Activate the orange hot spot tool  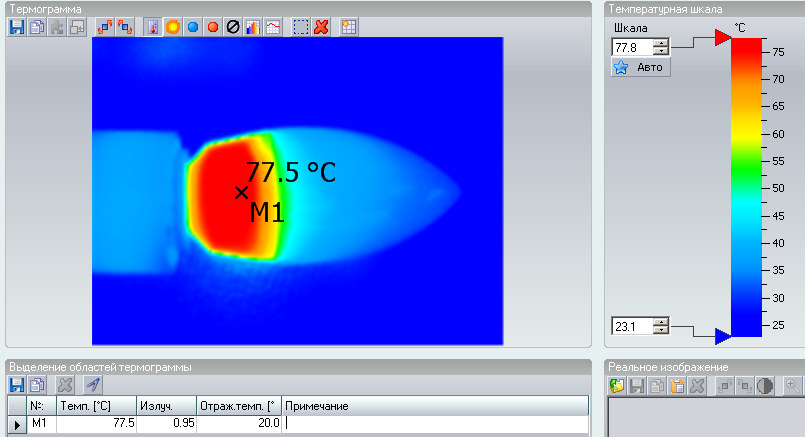173,27
